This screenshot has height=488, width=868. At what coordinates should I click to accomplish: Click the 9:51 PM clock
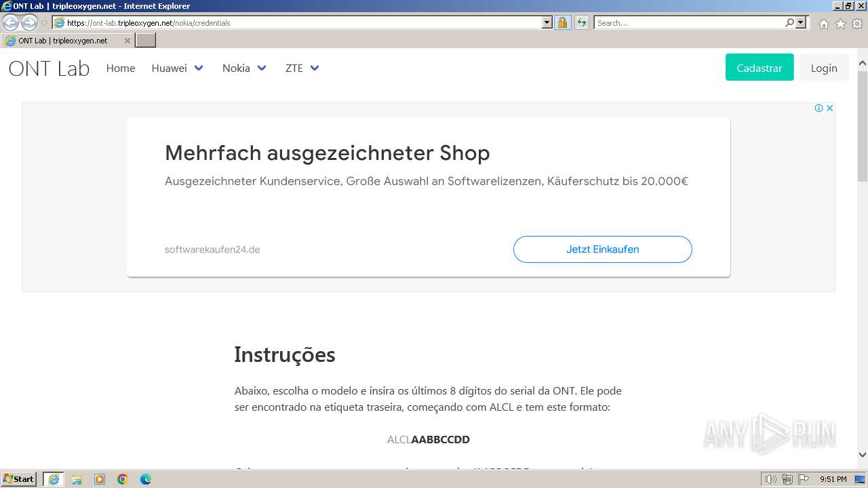click(x=833, y=479)
